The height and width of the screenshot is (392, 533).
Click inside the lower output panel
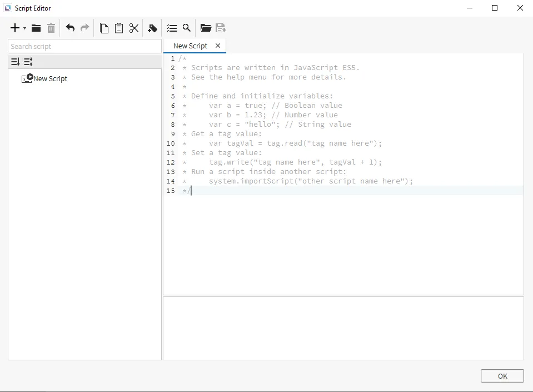pos(343,328)
